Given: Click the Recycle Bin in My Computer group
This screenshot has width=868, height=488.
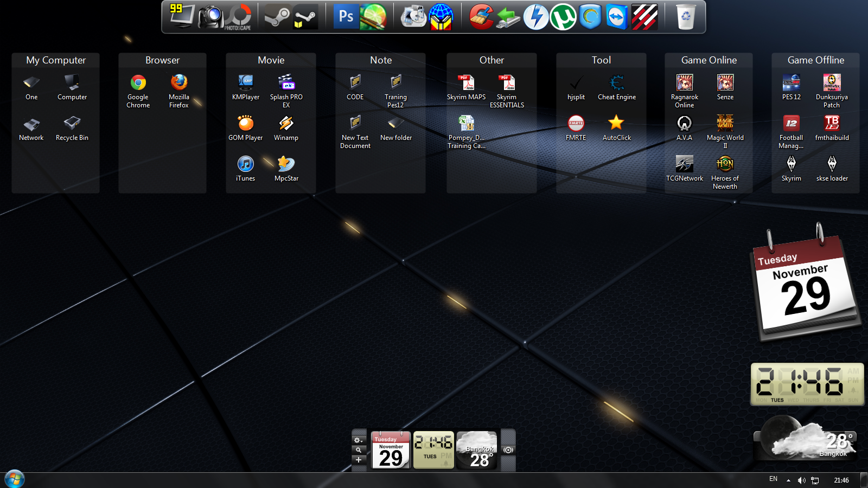Looking at the screenshot, I should point(72,128).
